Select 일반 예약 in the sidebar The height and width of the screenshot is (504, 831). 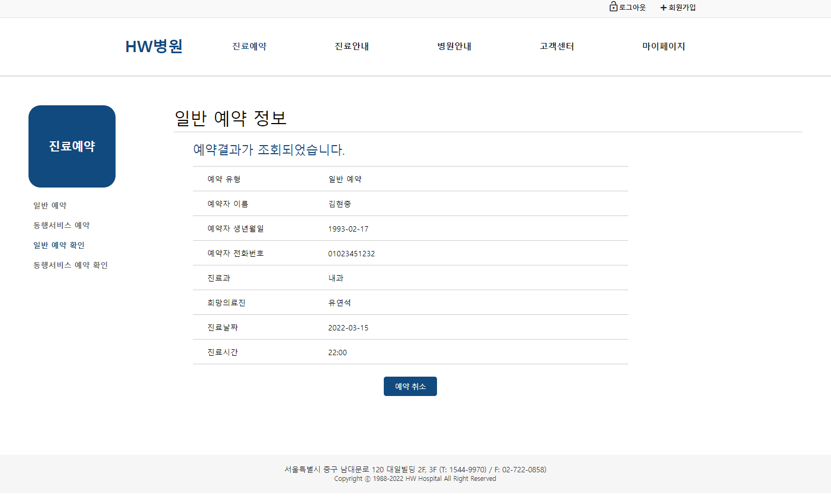coord(49,205)
